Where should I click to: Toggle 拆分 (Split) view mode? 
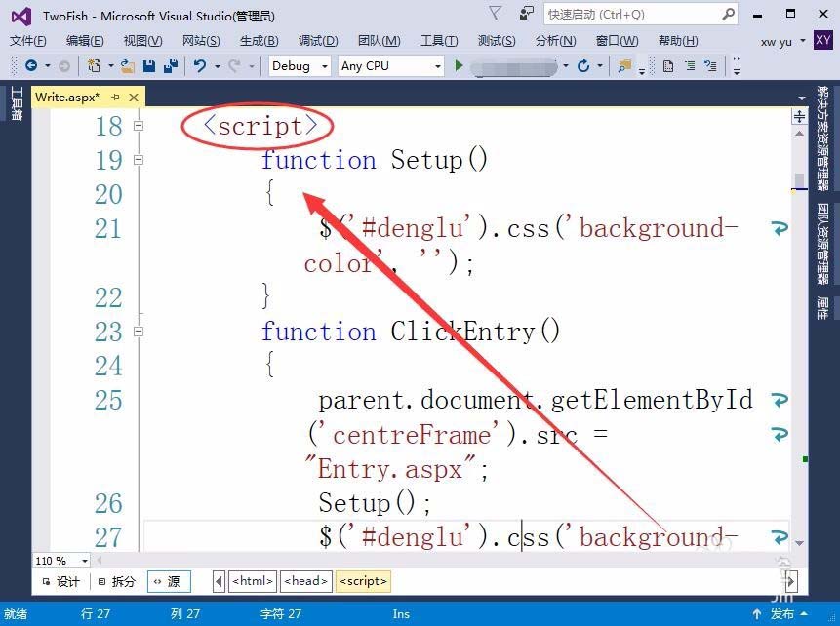pyautogui.click(x=117, y=581)
